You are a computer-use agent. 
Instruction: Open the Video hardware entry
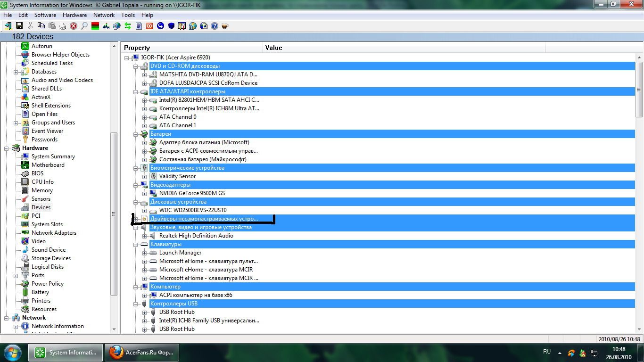[x=39, y=241]
